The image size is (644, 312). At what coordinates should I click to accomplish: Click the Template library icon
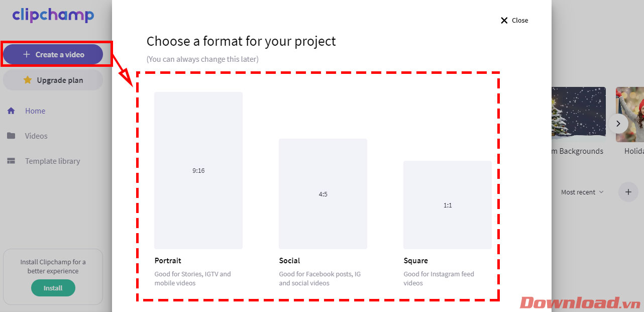pyautogui.click(x=11, y=161)
